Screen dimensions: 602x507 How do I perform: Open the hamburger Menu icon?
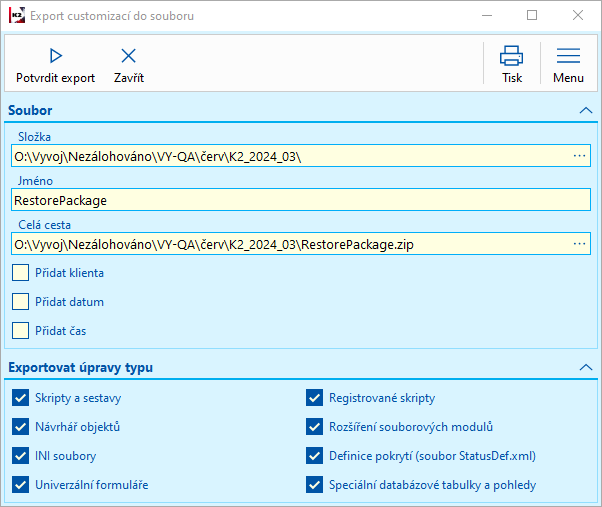[x=568, y=56]
